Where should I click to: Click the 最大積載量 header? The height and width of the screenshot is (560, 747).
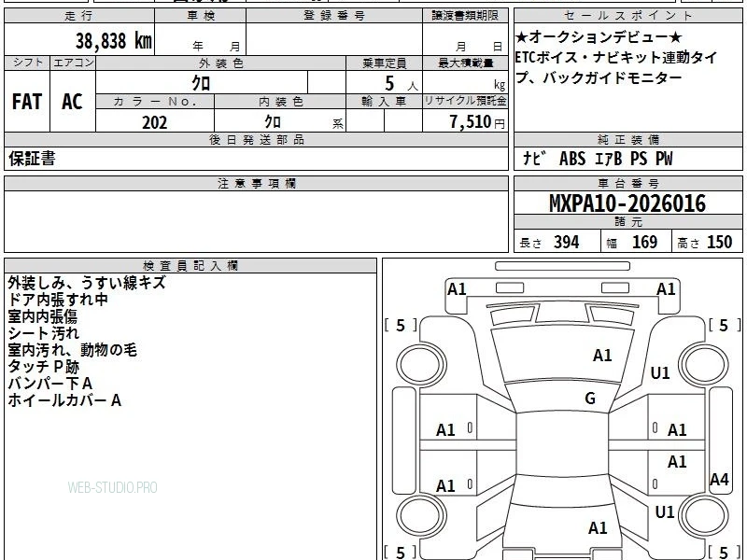pyautogui.click(x=465, y=63)
